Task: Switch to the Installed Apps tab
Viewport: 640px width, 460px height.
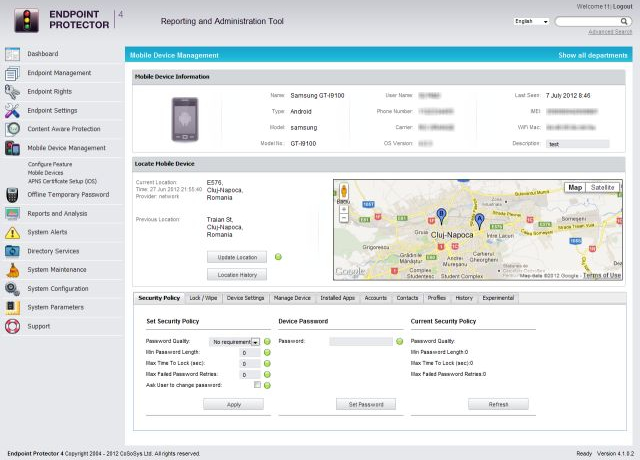Action: [338, 298]
